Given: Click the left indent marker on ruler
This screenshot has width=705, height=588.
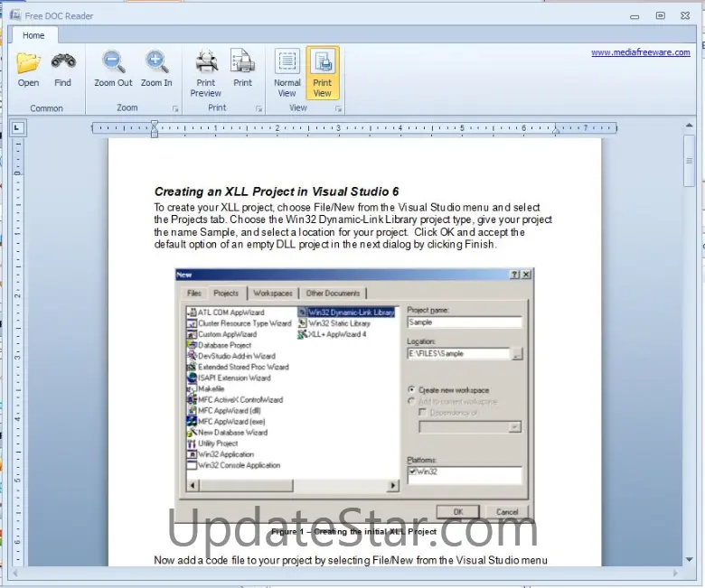Looking at the screenshot, I should pos(155,128).
